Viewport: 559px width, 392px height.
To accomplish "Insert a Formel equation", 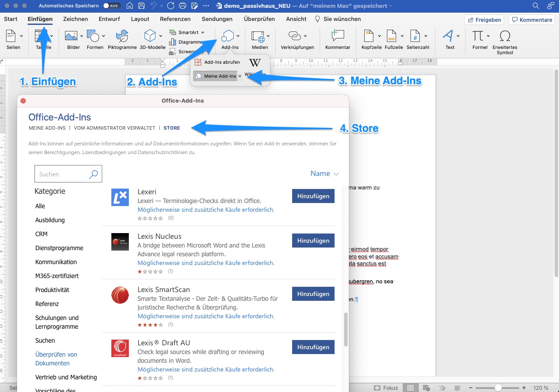I will point(478,35).
